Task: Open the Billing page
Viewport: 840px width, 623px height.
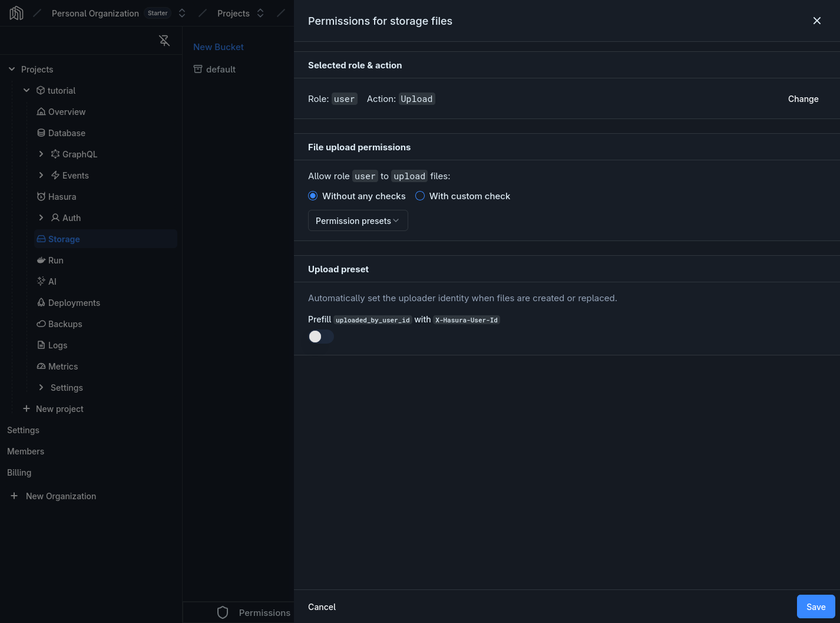Action: tap(19, 472)
